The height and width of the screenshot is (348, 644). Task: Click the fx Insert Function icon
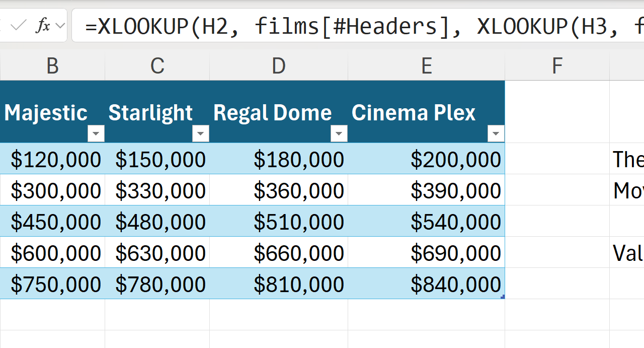(43, 25)
